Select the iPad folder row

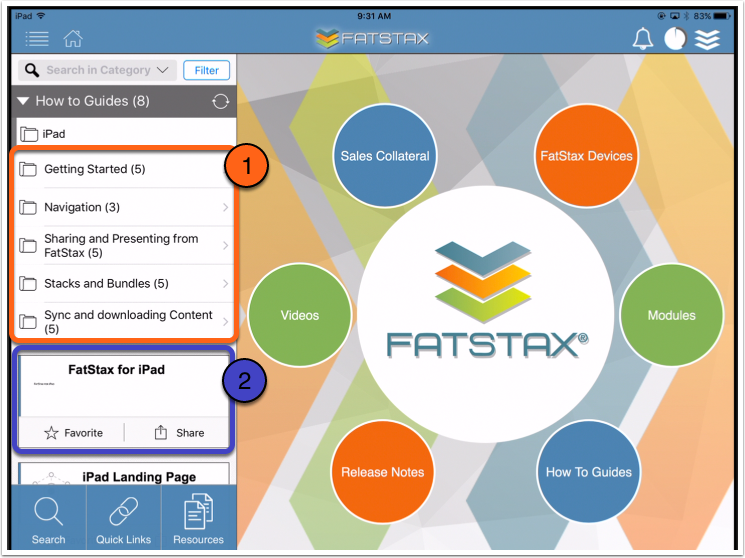(x=125, y=133)
